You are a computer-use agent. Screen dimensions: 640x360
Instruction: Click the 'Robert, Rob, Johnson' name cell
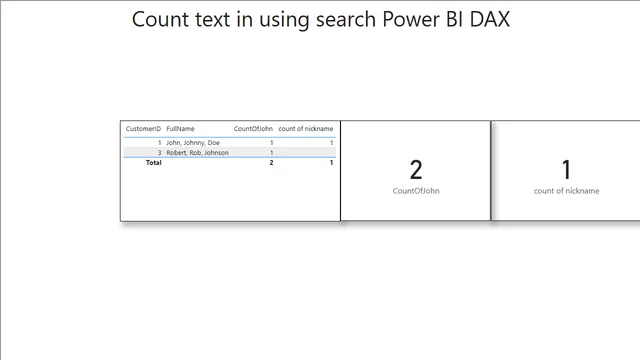click(198, 153)
